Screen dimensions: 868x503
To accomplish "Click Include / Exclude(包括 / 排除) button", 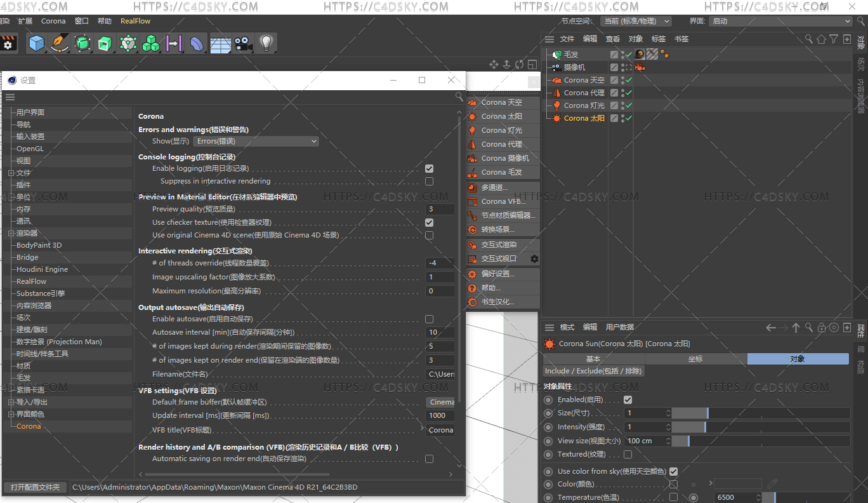I will [x=593, y=371].
